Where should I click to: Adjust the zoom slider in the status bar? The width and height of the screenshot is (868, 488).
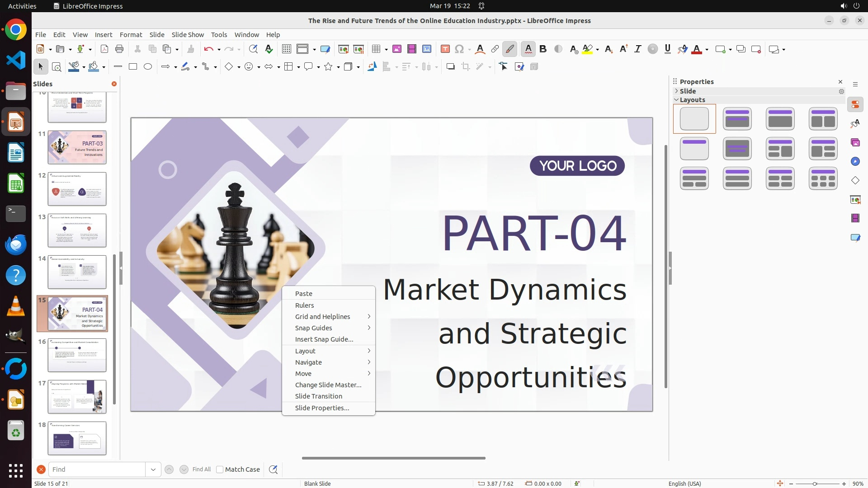[x=815, y=483]
